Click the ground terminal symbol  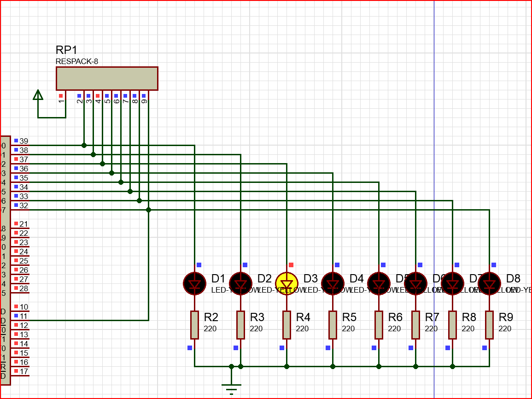(231, 386)
